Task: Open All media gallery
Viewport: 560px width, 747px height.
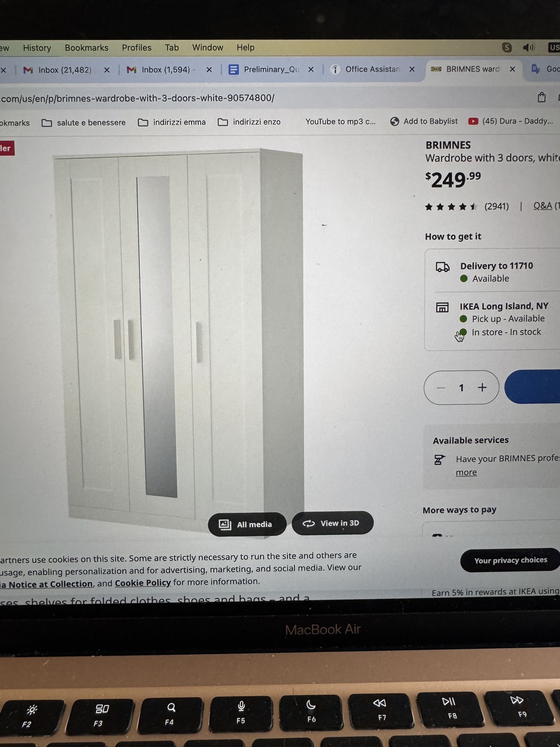Action: click(247, 524)
